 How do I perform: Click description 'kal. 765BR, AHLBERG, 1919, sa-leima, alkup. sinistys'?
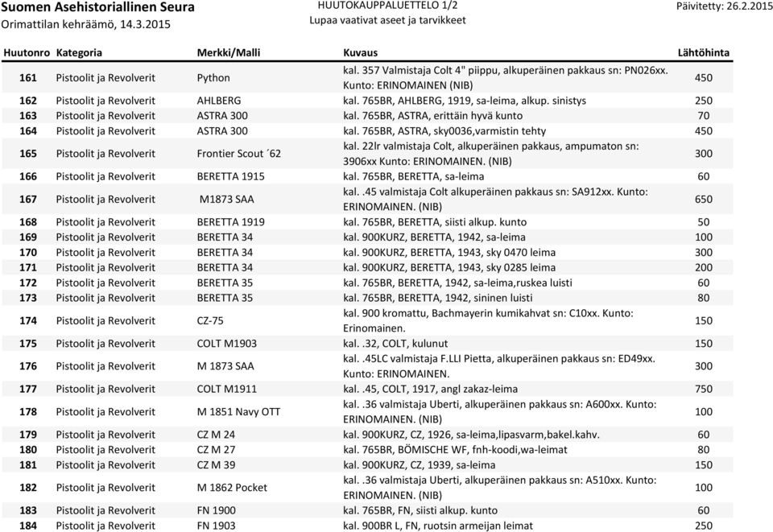click(x=465, y=101)
